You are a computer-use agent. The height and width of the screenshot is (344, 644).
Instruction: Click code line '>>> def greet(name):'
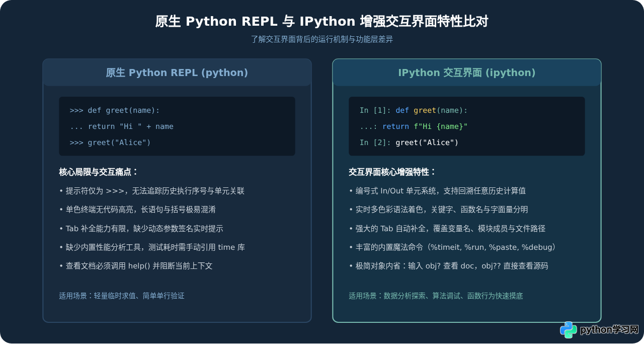(115, 110)
